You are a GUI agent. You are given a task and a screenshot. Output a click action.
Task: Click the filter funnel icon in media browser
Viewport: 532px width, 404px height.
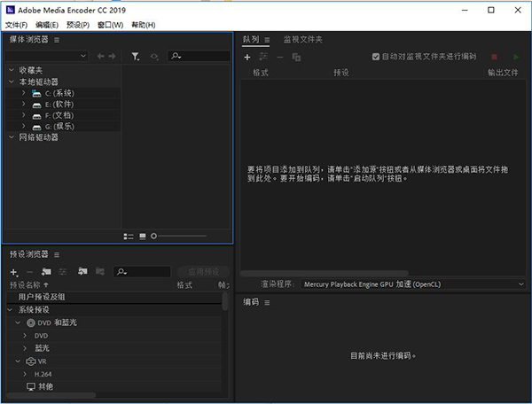tap(136, 57)
